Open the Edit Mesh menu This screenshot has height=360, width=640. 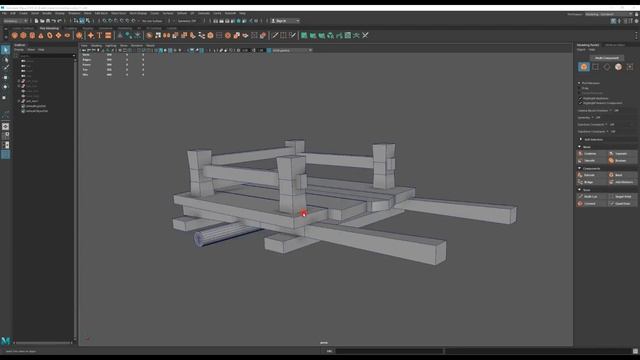[x=101, y=13]
